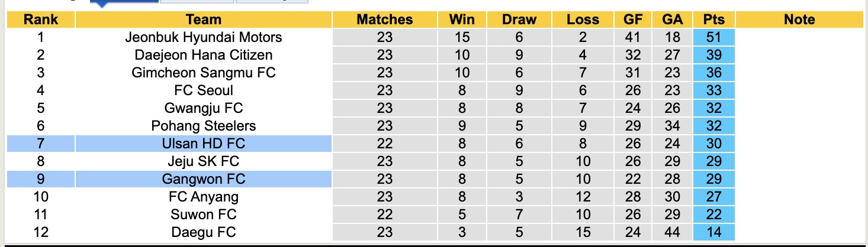Image resolution: width=868 pixels, height=247 pixels.
Task: Open the Pohang Steelers entry
Action: tap(203, 126)
